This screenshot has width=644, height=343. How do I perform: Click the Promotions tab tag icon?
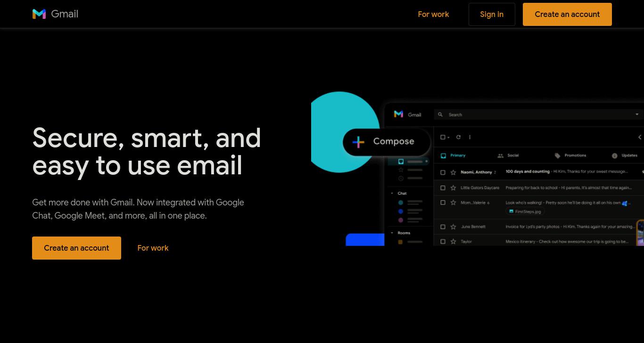558,155
